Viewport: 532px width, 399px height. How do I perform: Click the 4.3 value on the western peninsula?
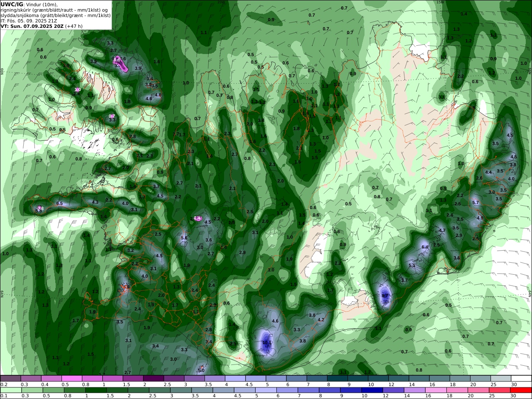(95, 202)
